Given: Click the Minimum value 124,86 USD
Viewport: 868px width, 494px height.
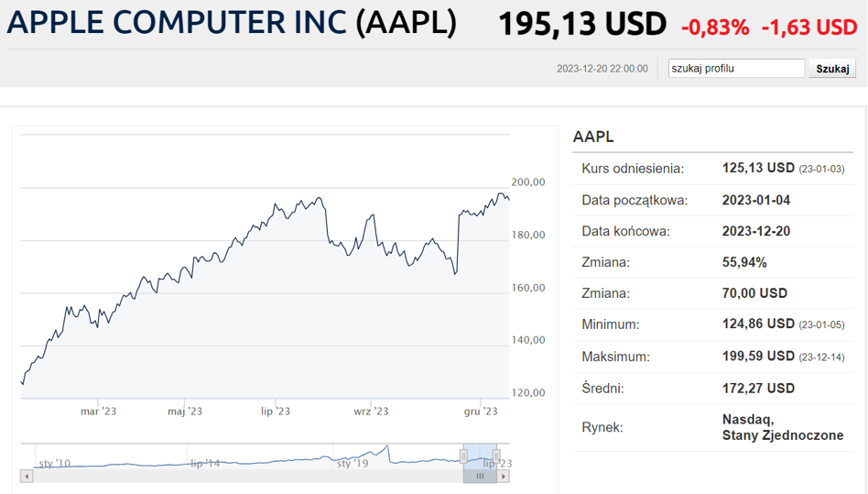Looking at the screenshot, I should point(758,324).
